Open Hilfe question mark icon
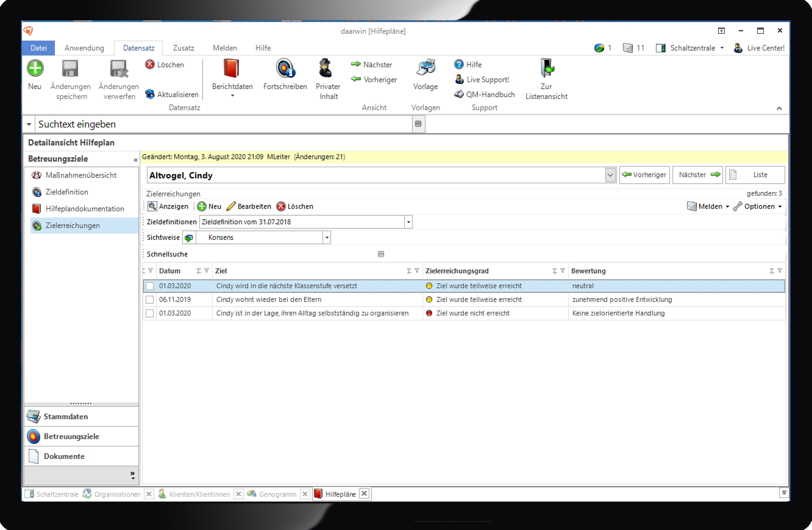 459,65
